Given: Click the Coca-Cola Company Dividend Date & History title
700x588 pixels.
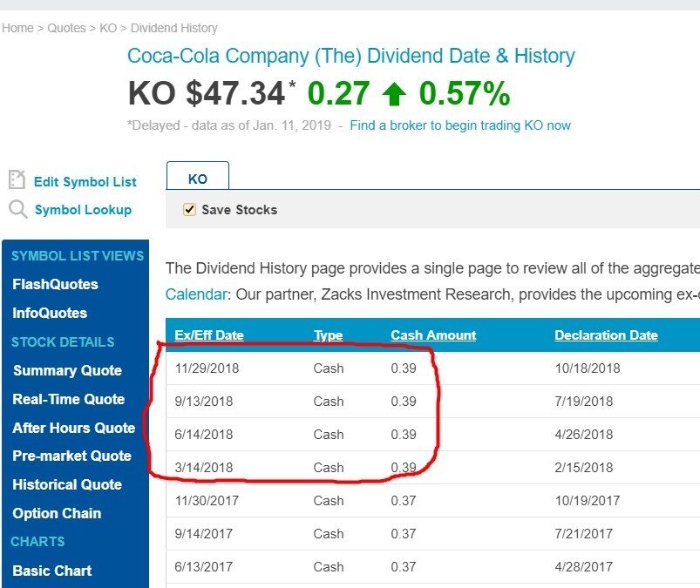Looking at the screenshot, I should [351, 57].
